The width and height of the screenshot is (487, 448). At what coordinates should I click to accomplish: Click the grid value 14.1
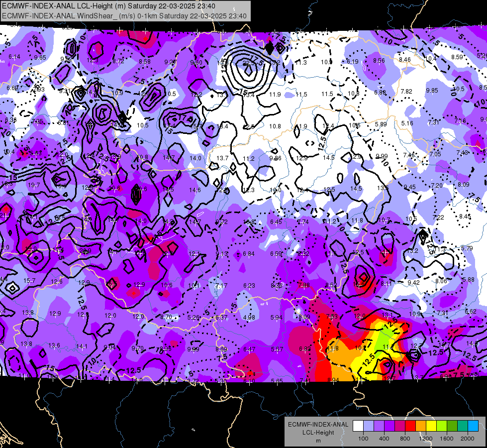(x=82, y=346)
